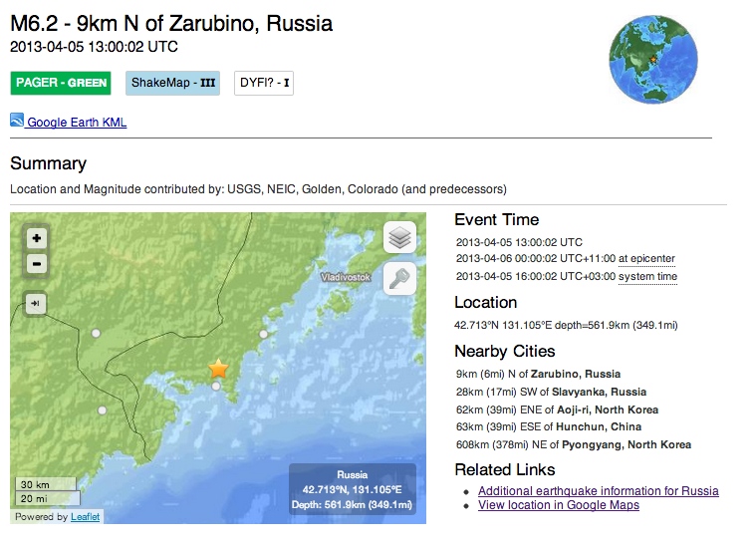Open View location in Google Maps
The width and height of the screenshot is (756, 547).
tap(558, 505)
